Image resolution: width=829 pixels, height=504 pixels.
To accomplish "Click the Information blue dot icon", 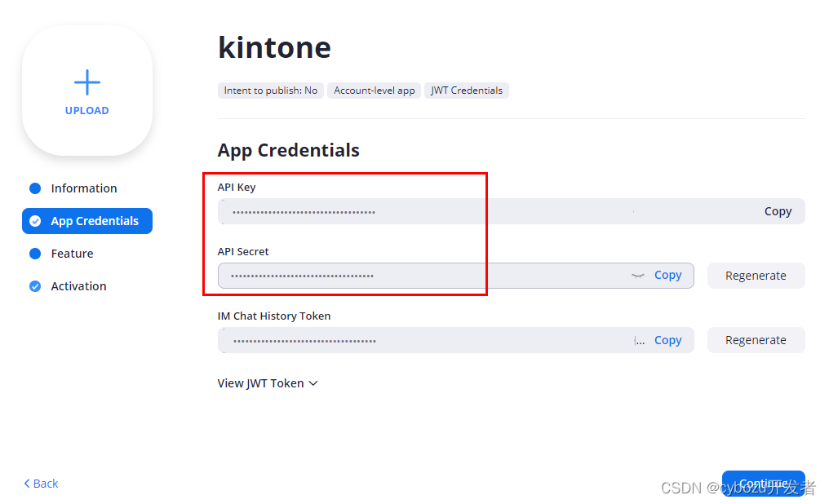I will (x=35, y=188).
